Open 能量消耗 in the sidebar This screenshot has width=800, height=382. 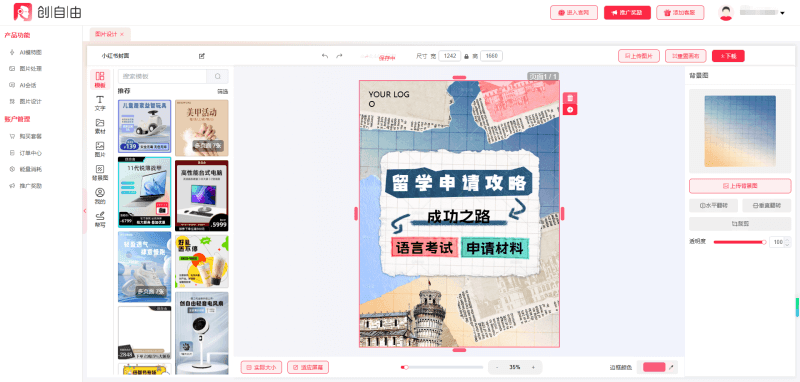tap(31, 169)
